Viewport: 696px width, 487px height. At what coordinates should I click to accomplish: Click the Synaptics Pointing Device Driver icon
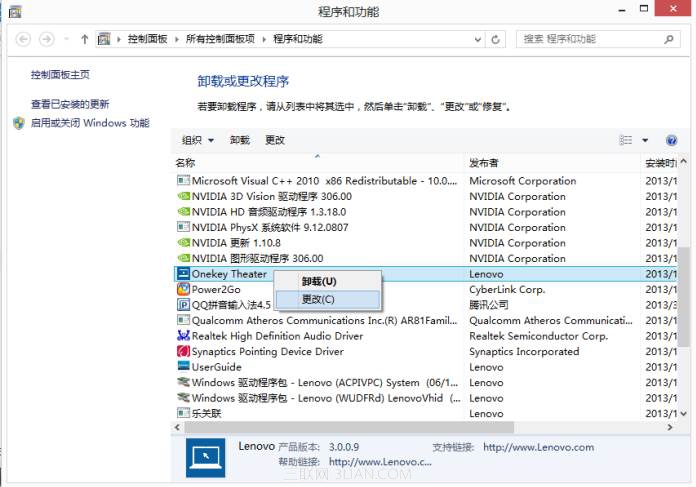click(183, 352)
